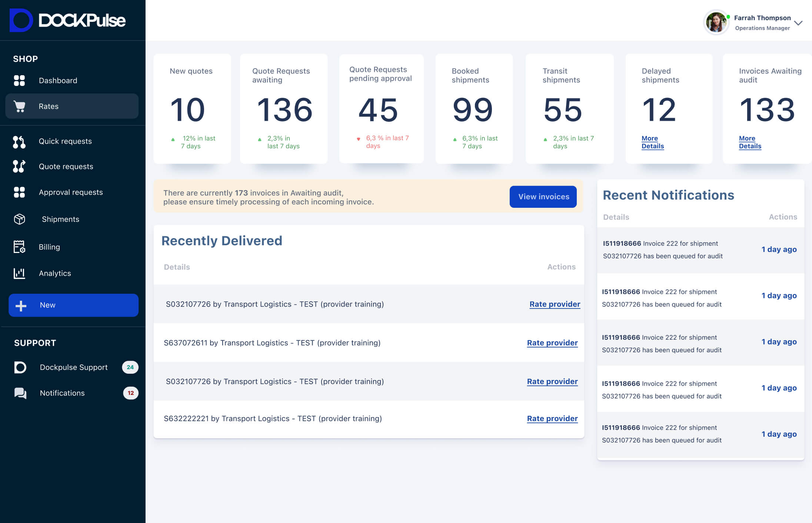Click the notifications count badge showing 12

130,393
